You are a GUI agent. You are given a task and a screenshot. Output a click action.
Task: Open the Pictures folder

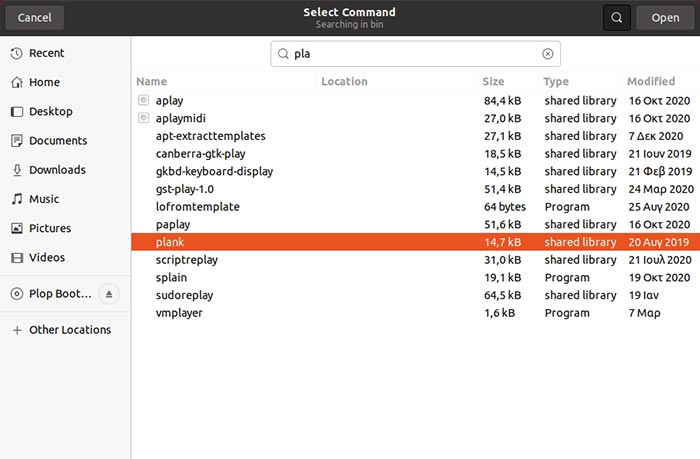tap(65, 228)
